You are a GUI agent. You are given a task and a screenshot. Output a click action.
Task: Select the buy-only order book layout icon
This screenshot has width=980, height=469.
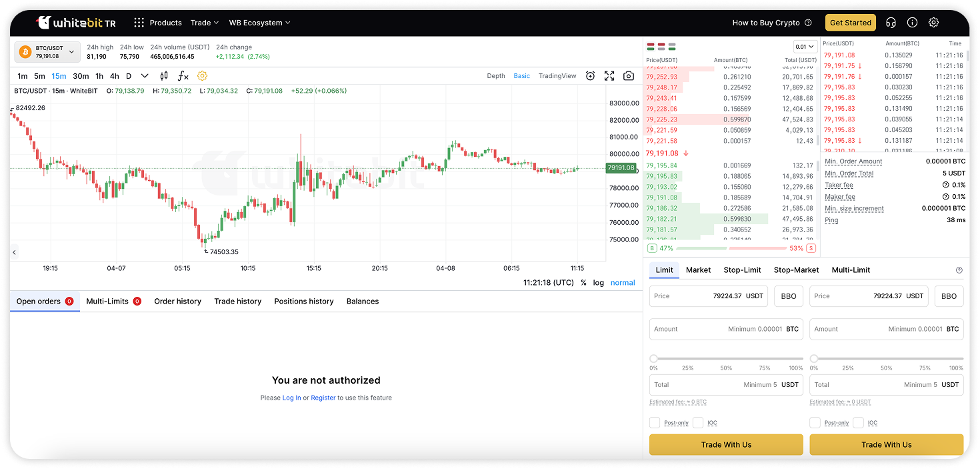[x=671, y=47]
